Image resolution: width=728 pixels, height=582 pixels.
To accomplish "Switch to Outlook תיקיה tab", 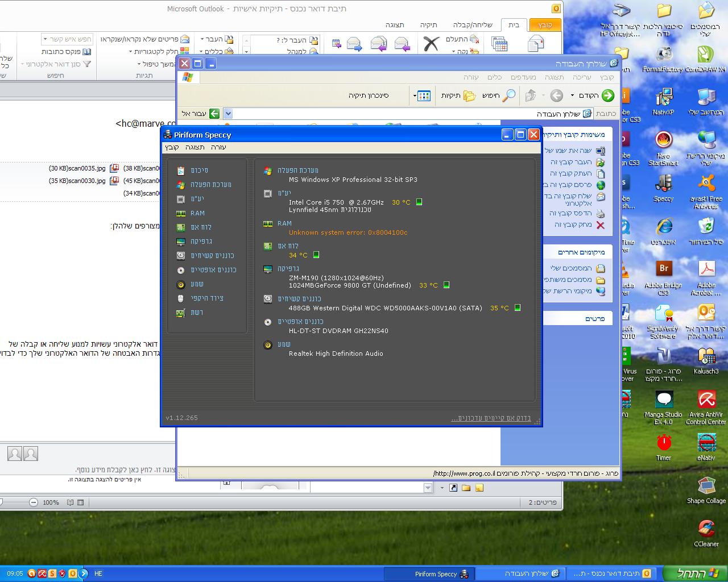I will click(x=428, y=25).
